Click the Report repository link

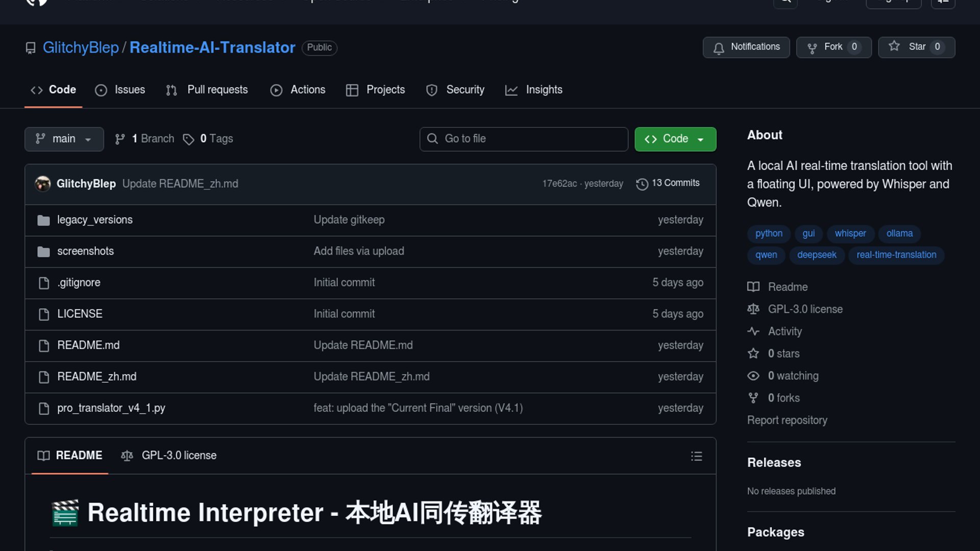click(787, 420)
